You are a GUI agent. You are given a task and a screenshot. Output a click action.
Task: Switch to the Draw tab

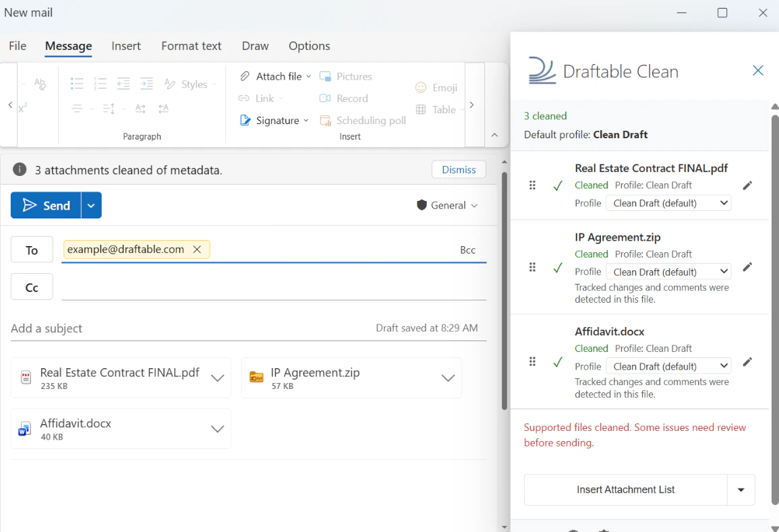tap(256, 46)
